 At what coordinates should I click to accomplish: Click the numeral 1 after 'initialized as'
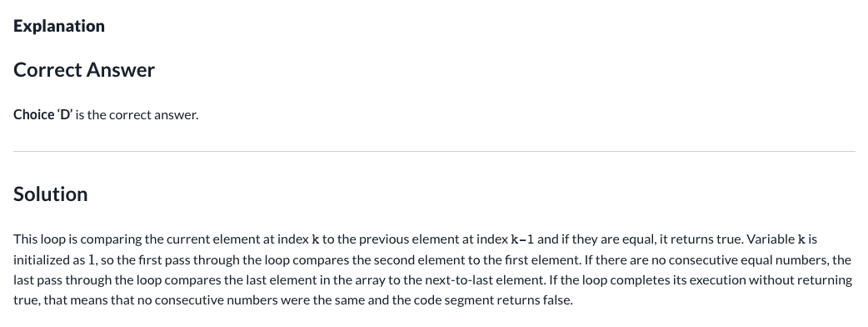(x=92, y=260)
